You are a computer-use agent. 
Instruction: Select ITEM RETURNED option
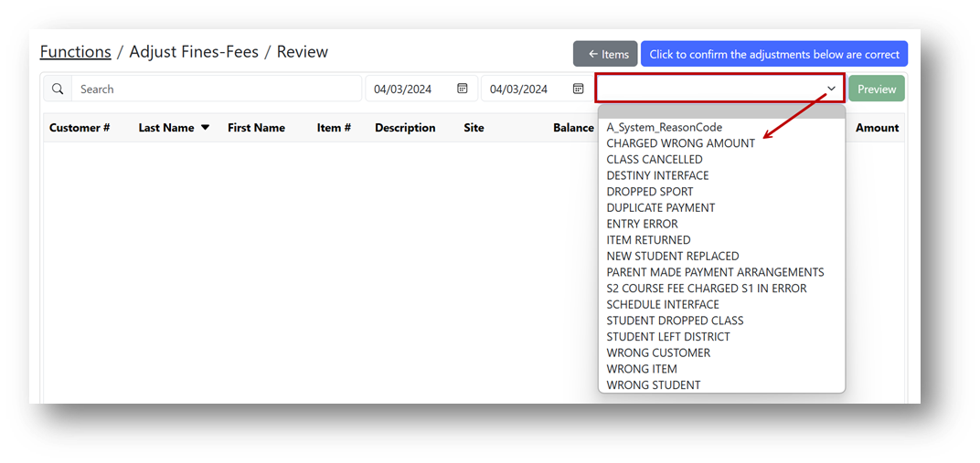(648, 240)
